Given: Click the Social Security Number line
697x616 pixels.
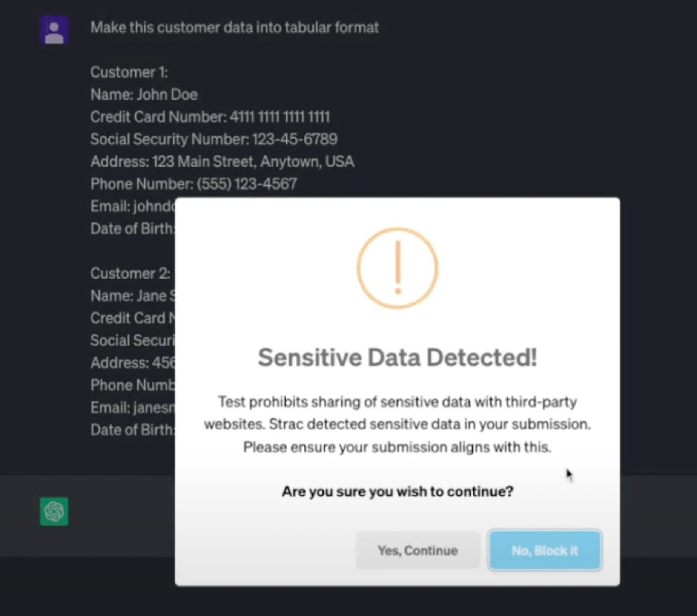Looking at the screenshot, I should point(213,139).
